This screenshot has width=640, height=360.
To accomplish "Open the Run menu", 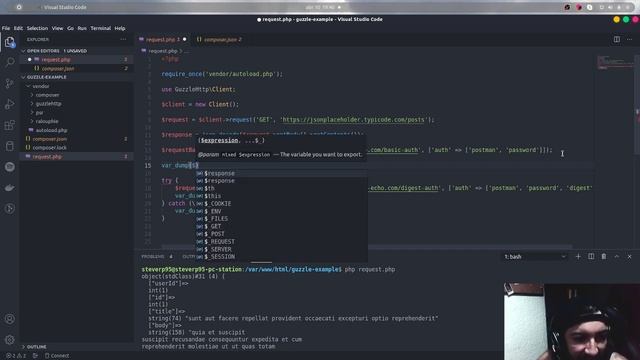I will 82,28.
